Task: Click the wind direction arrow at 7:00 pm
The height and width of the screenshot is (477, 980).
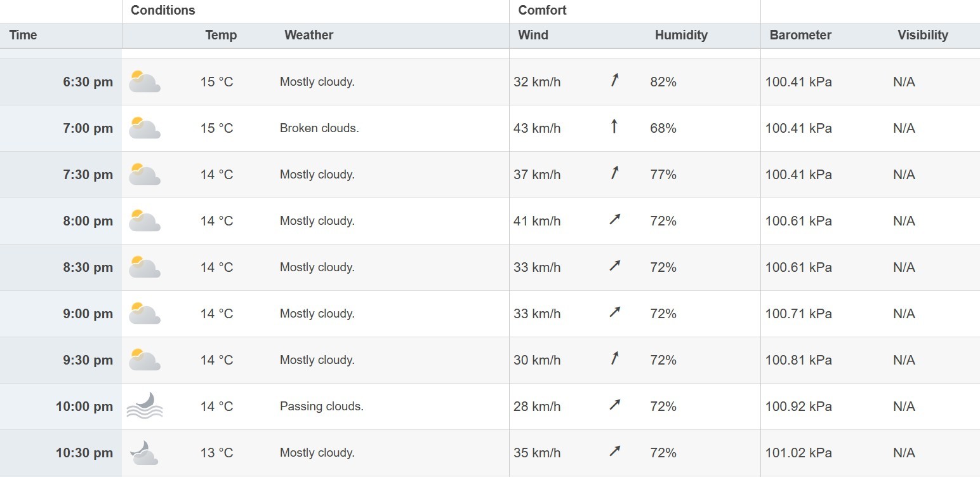Action: [x=614, y=127]
